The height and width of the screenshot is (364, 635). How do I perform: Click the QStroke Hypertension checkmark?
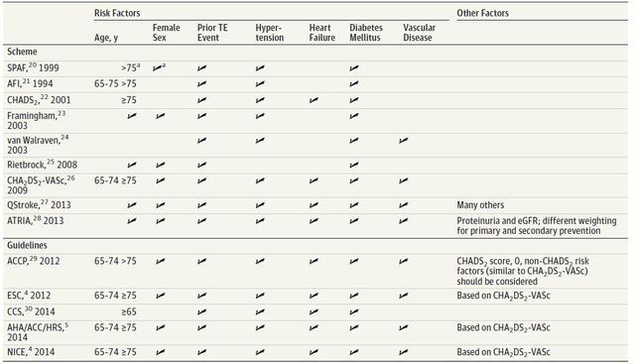[x=260, y=205]
